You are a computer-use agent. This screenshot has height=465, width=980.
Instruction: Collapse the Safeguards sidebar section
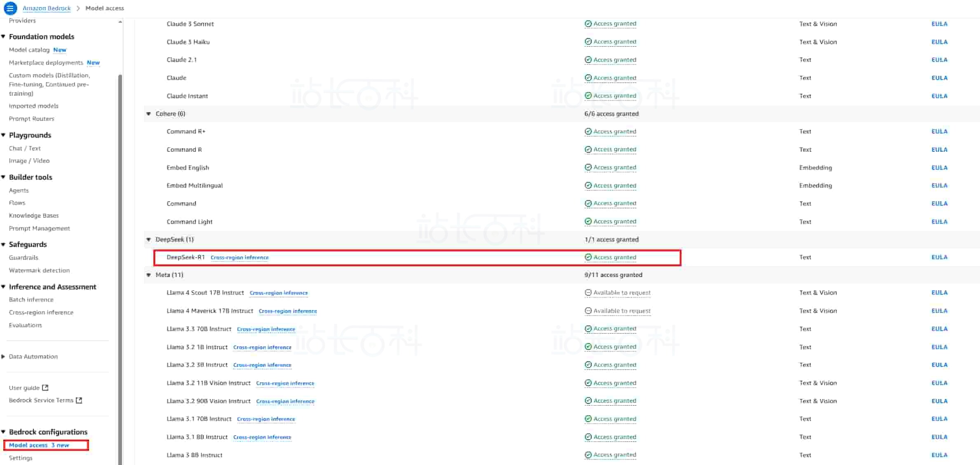coord(3,244)
